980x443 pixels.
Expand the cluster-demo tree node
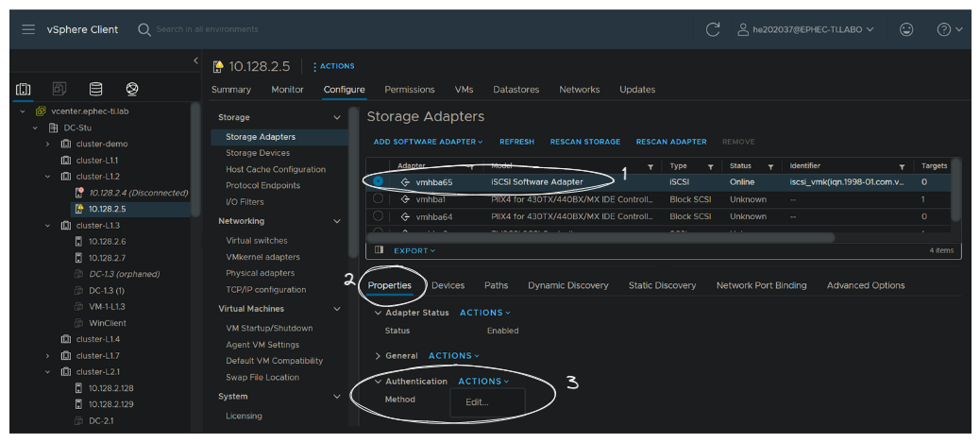47,144
